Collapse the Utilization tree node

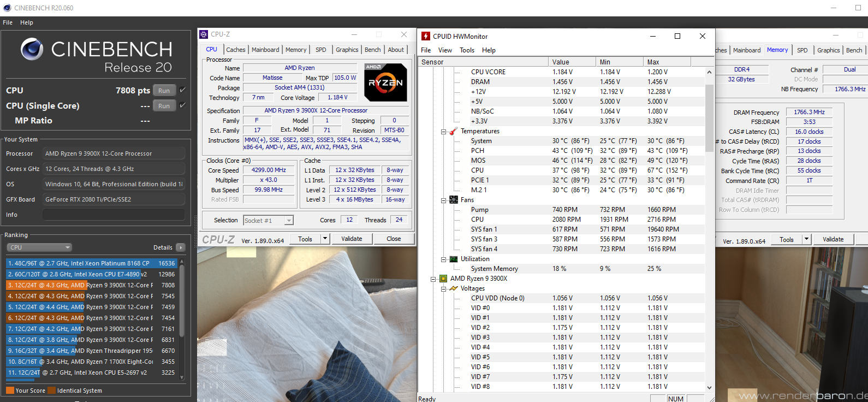[x=443, y=259]
